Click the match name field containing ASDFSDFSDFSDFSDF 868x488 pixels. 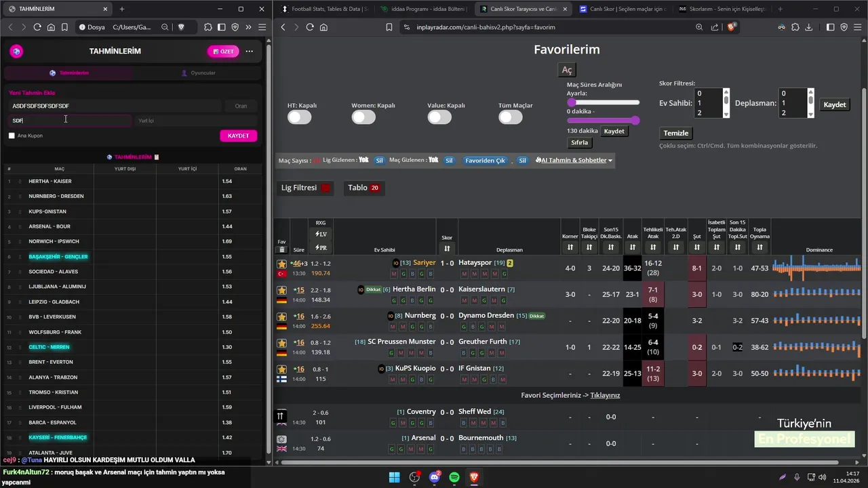click(x=115, y=106)
